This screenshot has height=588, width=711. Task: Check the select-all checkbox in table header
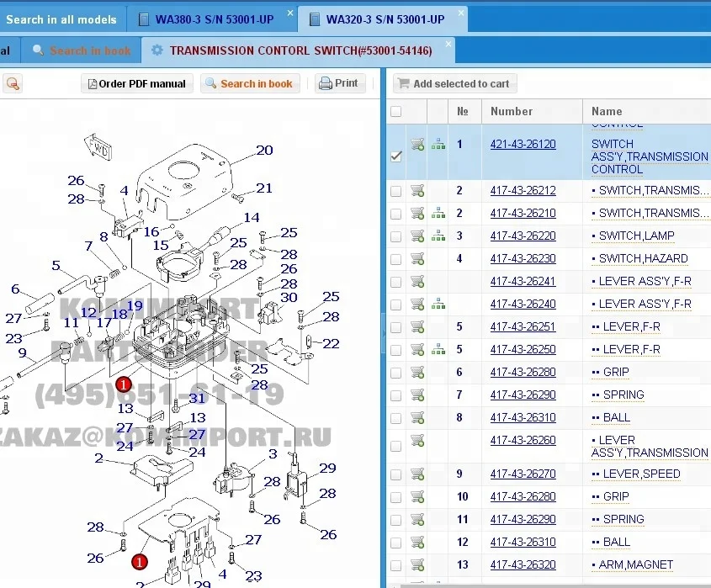click(395, 112)
